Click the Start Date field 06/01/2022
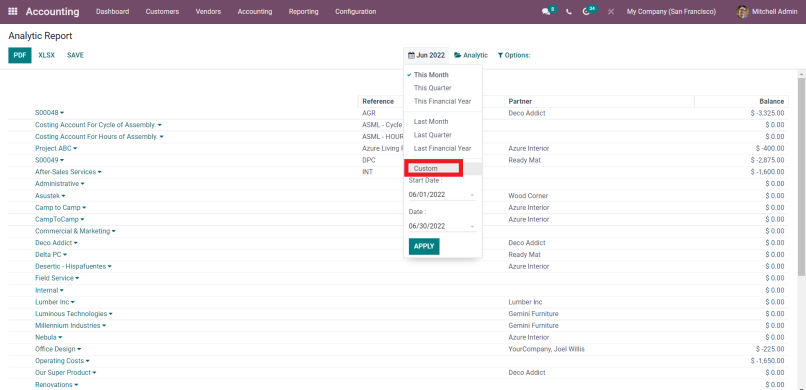 coord(442,195)
